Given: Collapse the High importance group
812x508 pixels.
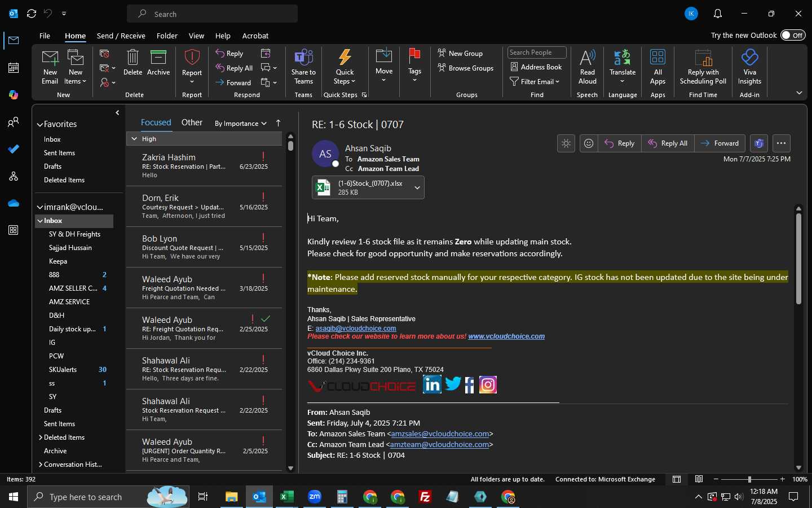Looking at the screenshot, I should (x=134, y=139).
